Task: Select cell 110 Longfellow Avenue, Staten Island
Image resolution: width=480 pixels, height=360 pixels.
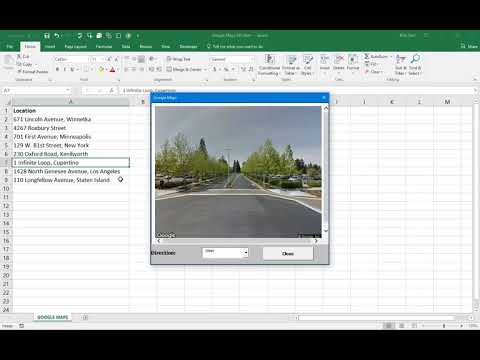Action: 71,180
